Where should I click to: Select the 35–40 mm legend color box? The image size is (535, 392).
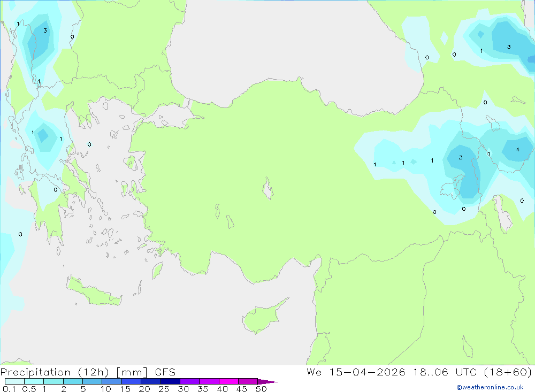[209, 381]
